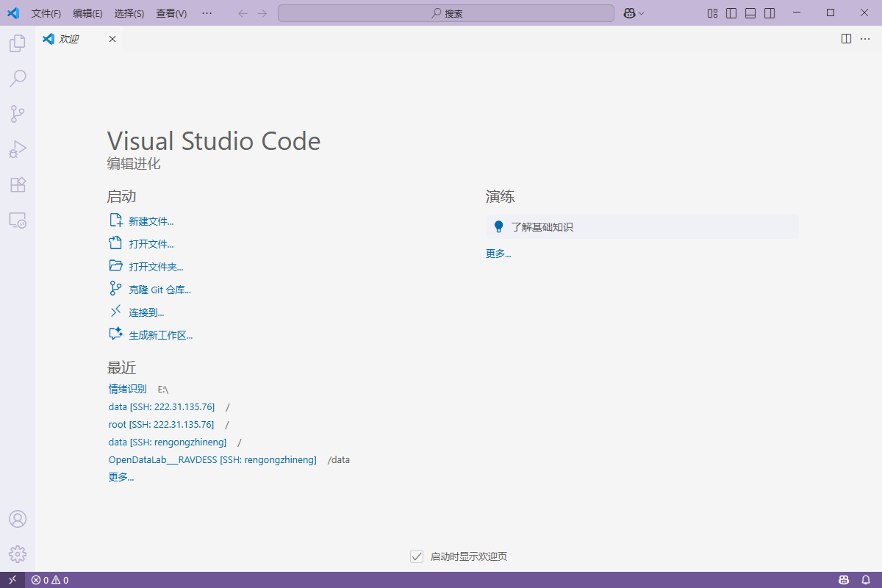Open recent root [SSH: 222.31.135.76]
This screenshot has width=882, height=588.
(161, 424)
